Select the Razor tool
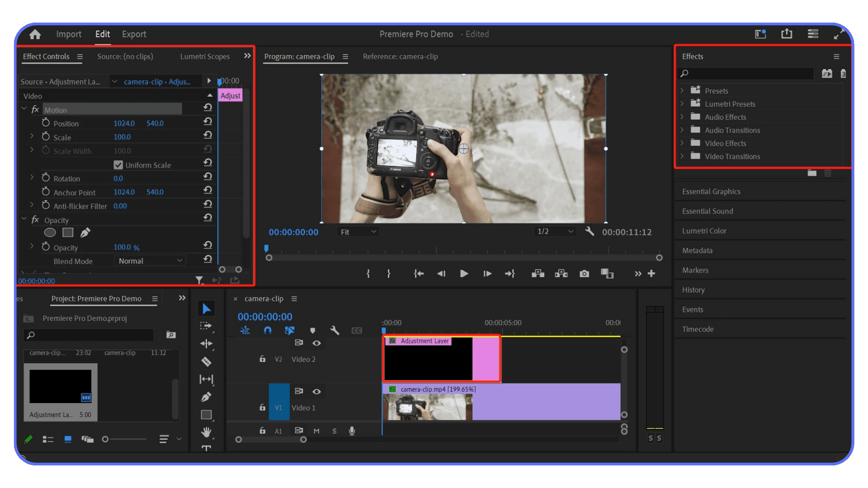This screenshot has width=868, height=488. (206, 361)
